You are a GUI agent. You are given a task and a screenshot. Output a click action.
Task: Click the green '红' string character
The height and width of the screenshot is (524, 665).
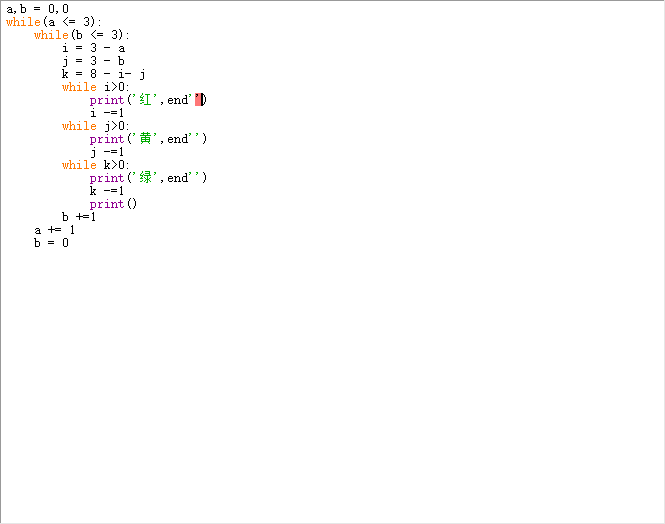pyautogui.click(x=145, y=100)
